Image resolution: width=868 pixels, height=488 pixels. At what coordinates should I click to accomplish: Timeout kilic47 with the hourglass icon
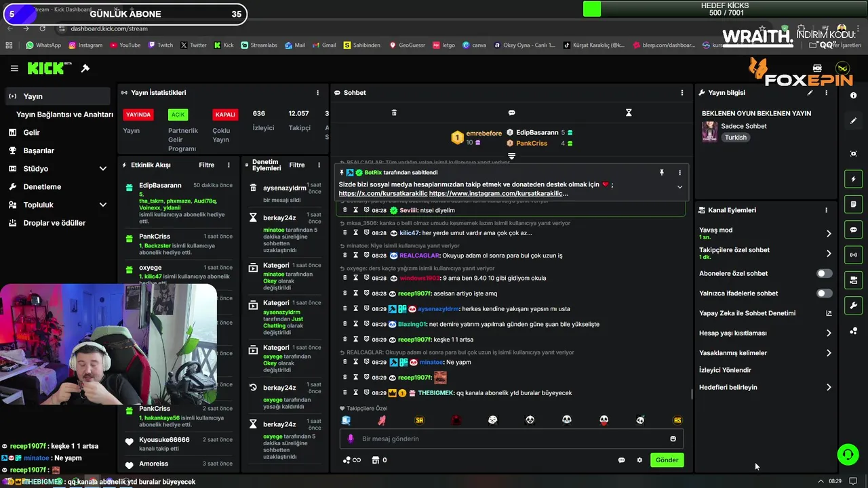[x=355, y=232]
